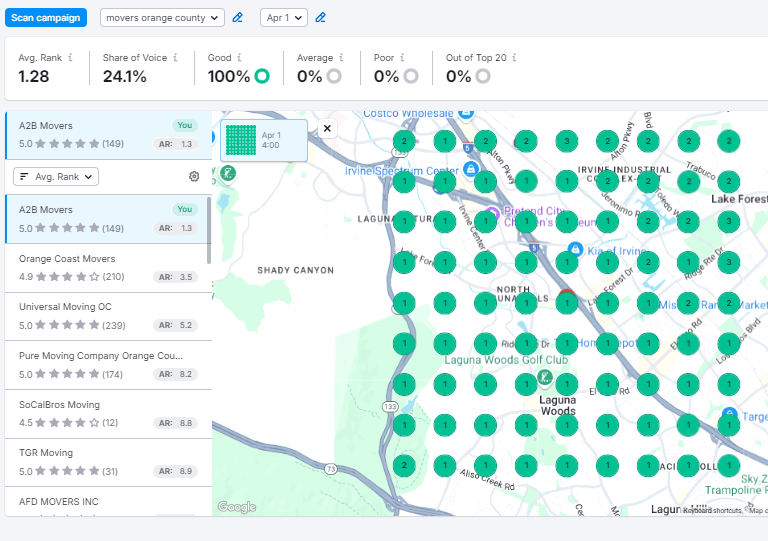Screen dimensions: 768x541
Task: Click the Good 100% green ring indicator
Action: click(x=262, y=76)
